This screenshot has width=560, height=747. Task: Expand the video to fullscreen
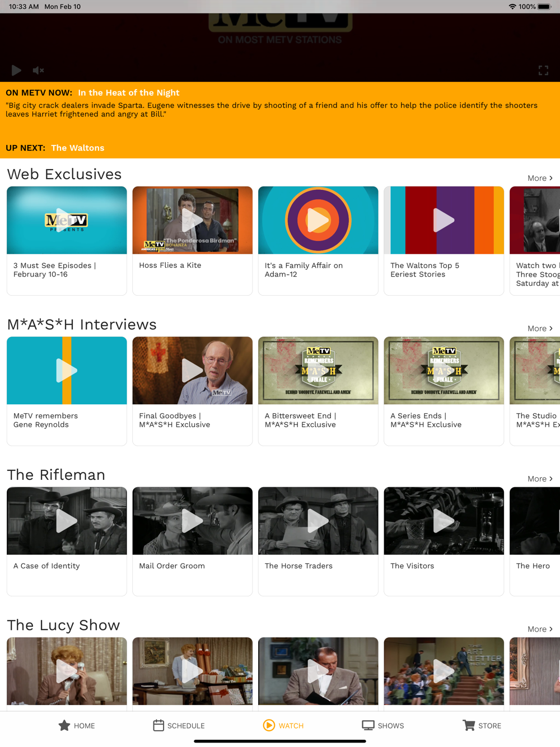pyautogui.click(x=543, y=70)
